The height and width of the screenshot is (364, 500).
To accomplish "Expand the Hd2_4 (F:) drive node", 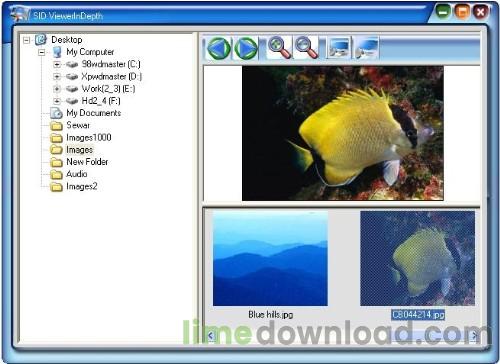I will (57, 101).
